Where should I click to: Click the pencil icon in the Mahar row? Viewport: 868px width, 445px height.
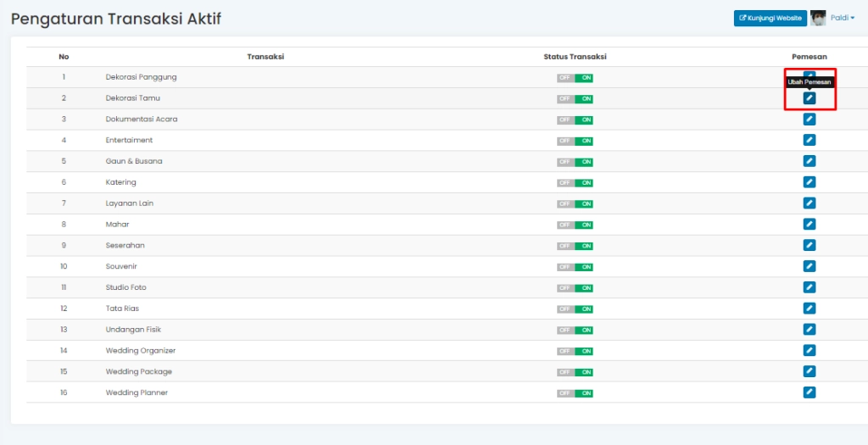pyautogui.click(x=809, y=224)
